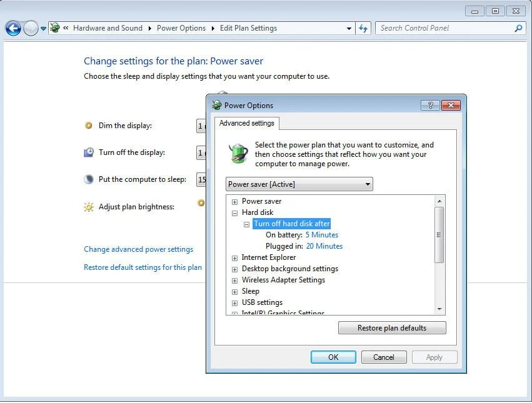
Task: Click the settings list scrollbar down arrow
Action: pyautogui.click(x=439, y=309)
